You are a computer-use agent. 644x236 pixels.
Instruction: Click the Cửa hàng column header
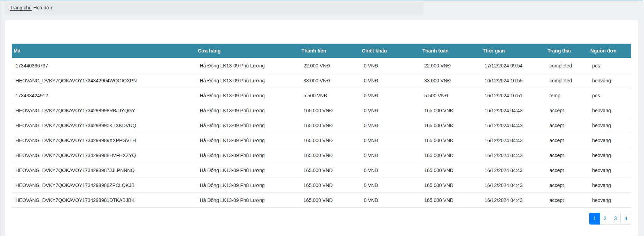pyautogui.click(x=209, y=51)
